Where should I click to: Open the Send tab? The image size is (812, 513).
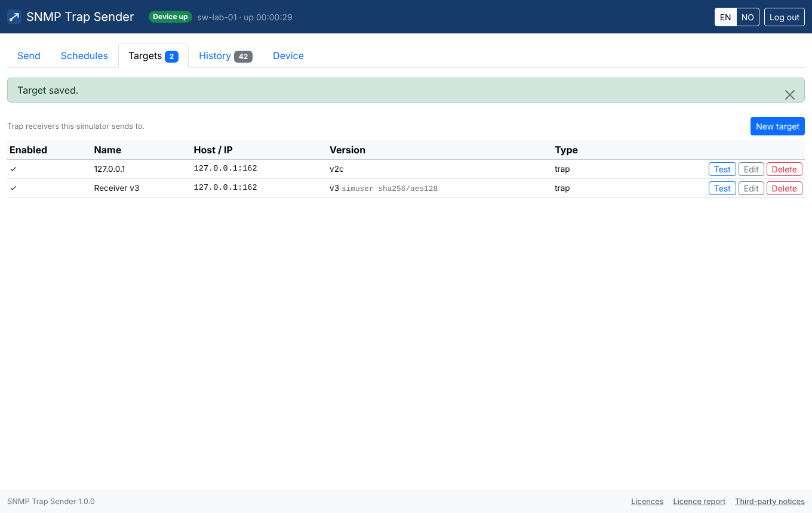click(29, 55)
